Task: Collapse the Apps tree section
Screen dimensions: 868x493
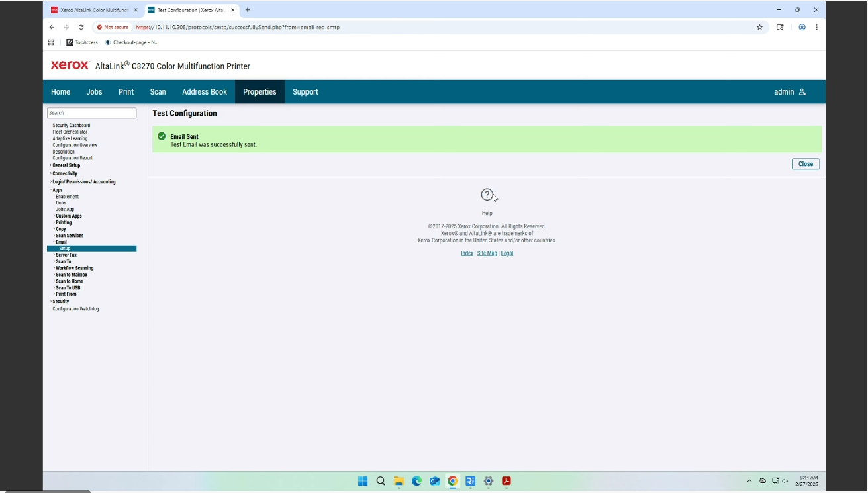Action: [x=57, y=189]
